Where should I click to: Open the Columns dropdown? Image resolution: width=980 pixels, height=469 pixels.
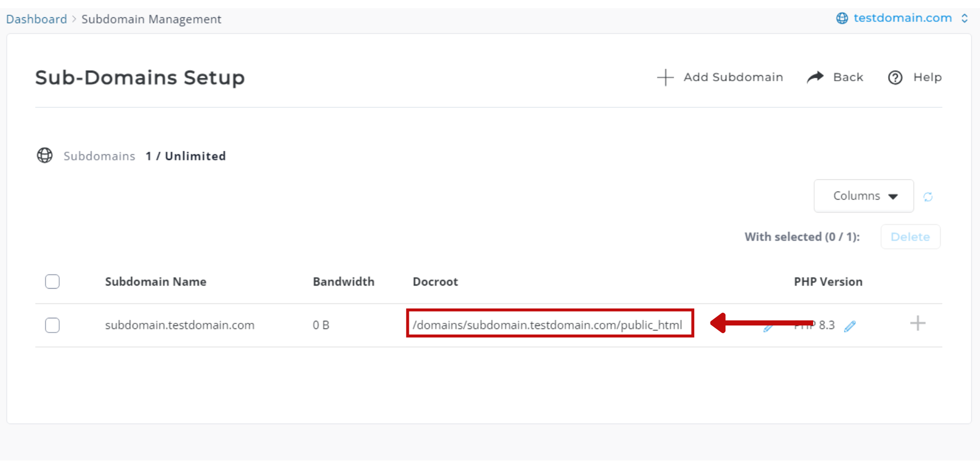pyautogui.click(x=864, y=196)
